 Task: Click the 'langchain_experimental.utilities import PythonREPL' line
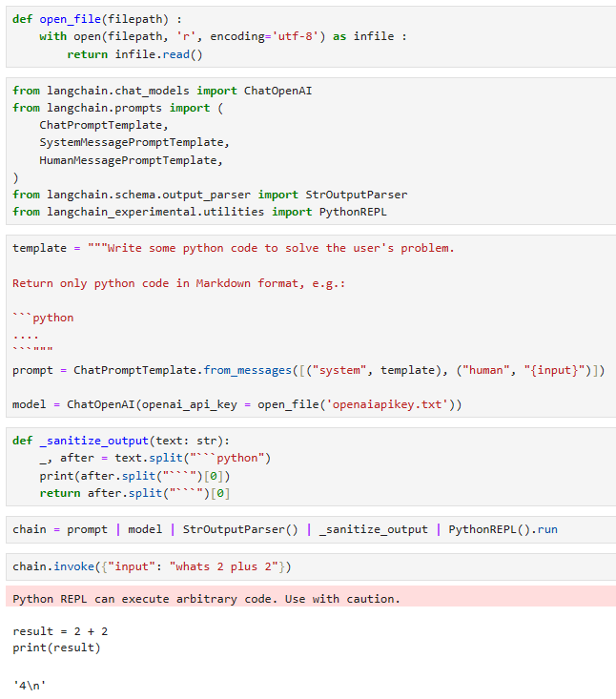[199, 212]
